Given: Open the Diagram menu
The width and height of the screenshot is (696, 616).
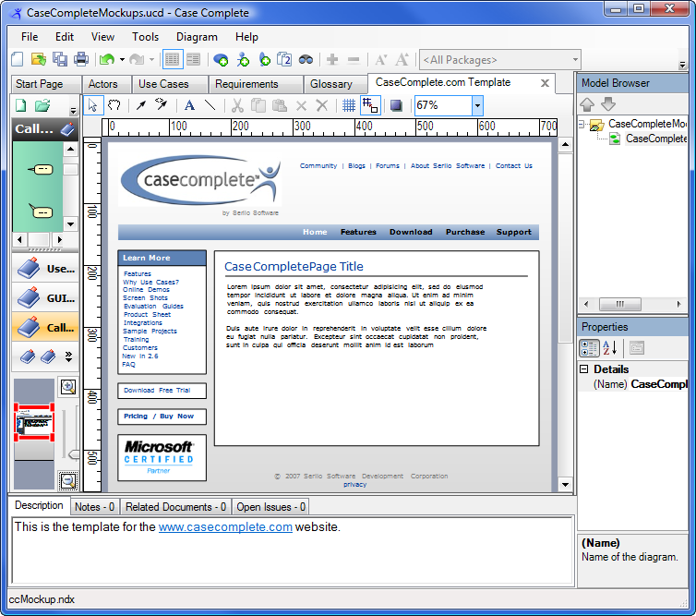Looking at the screenshot, I should 198,37.
